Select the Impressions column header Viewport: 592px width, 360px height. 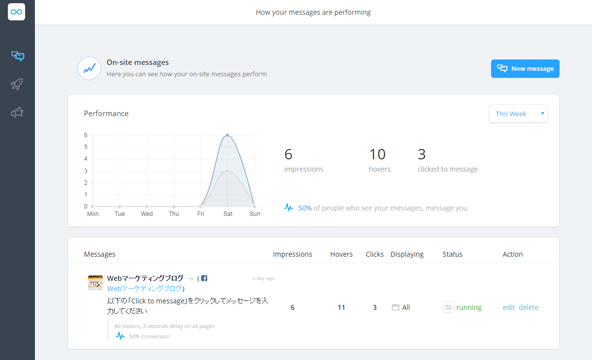(292, 254)
